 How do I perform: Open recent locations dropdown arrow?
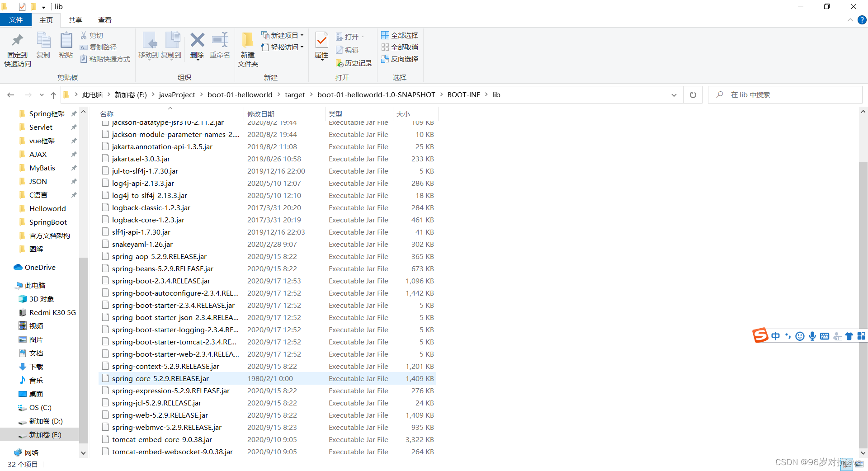click(x=42, y=95)
